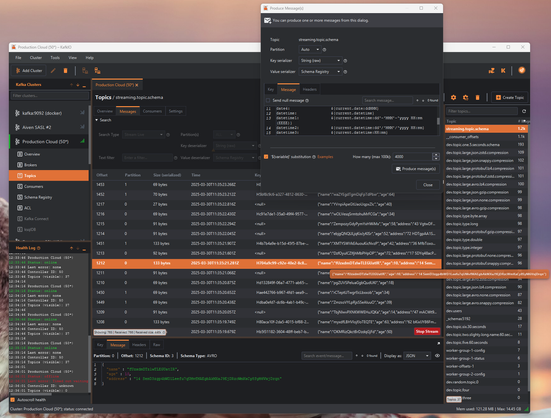The height and width of the screenshot is (418, 551).
Task: Click the ZooKeeper icon in the top-right toolbar
Action: (491, 71)
